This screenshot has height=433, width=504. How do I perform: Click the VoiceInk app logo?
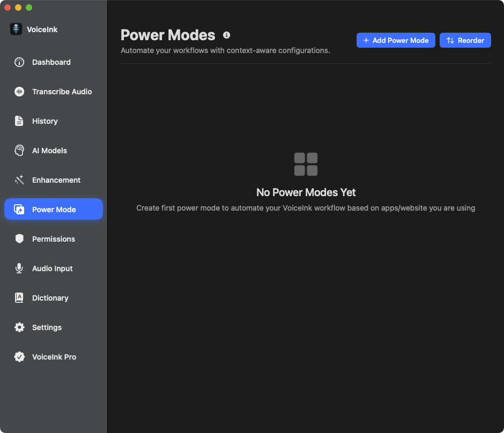pos(16,29)
